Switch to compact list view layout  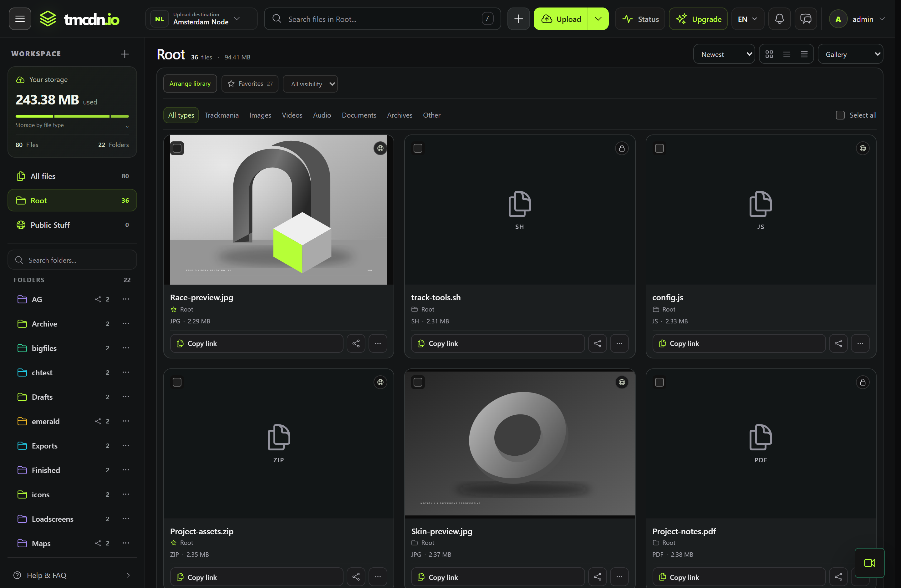804,54
